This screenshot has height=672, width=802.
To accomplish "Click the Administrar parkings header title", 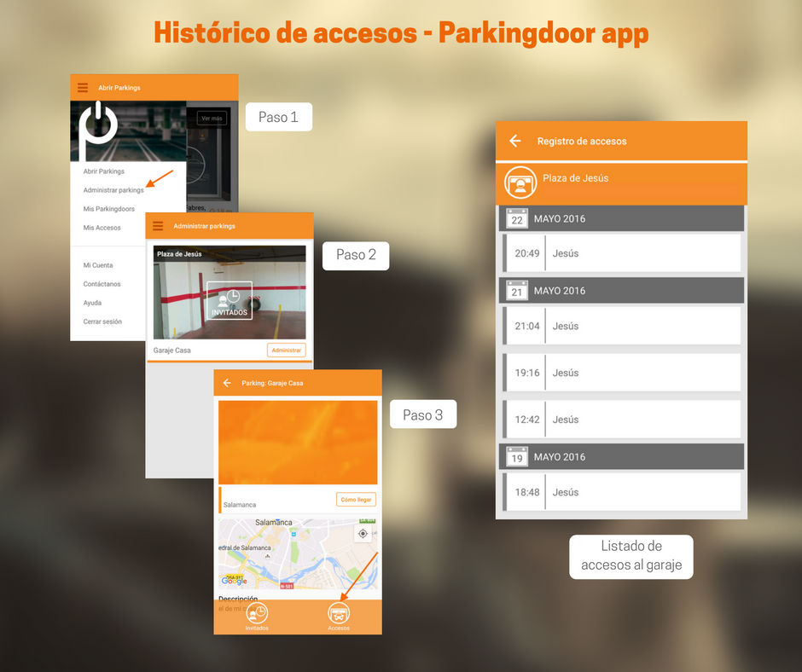I will 204,226.
